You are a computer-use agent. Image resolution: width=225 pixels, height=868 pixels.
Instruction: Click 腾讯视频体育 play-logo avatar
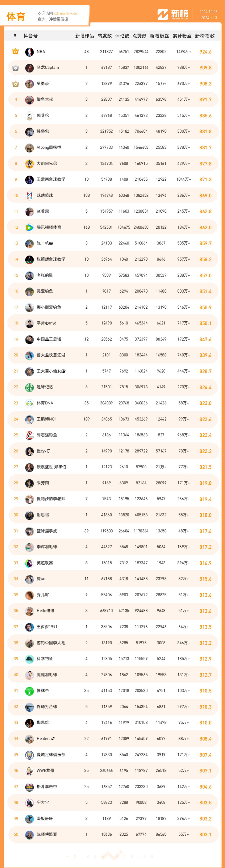pos(29,227)
